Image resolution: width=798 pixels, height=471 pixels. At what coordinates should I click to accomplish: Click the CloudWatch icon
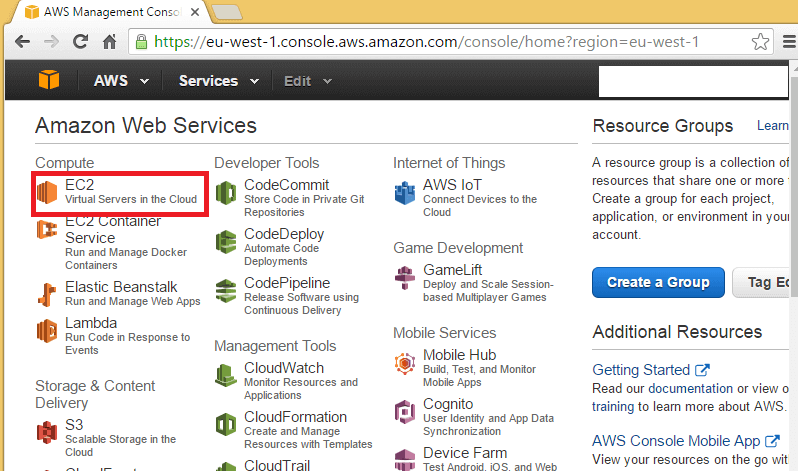[x=226, y=376]
